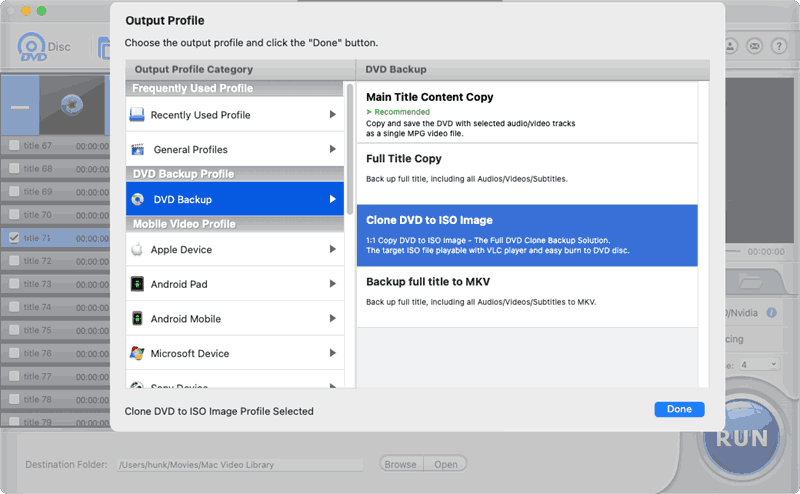Screen dimensions: 800x494
Task: Check the title 67 checkbox
Action: click(x=14, y=145)
